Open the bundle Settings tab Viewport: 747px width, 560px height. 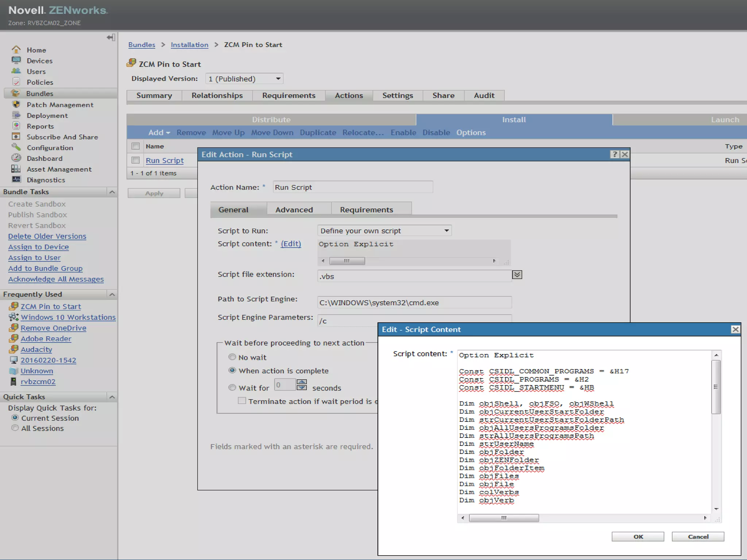coord(398,96)
